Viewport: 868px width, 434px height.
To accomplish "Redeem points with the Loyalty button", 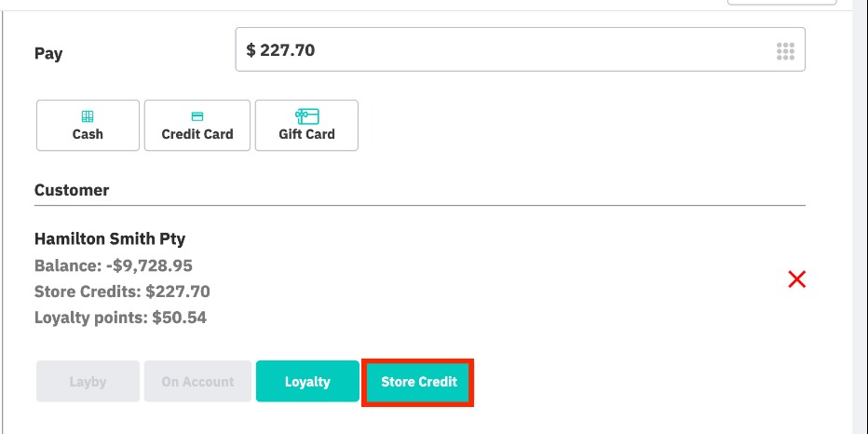I will (307, 382).
